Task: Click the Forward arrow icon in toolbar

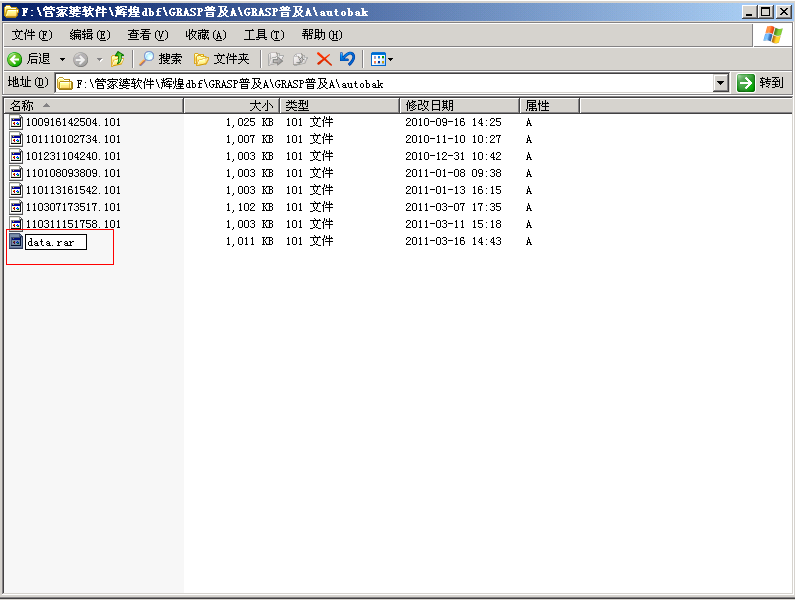Action: (81, 59)
